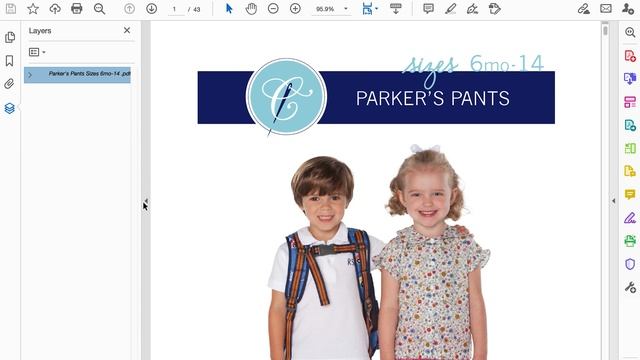Open More Tools wrench icon
640x360 pixels.
(630, 287)
